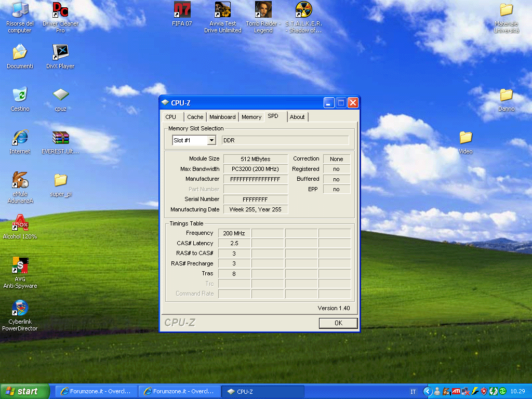Click the Week 255, Year 255 value
Image resolution: width=532 pixels, height=399 pixels.
tap(256, 209)
